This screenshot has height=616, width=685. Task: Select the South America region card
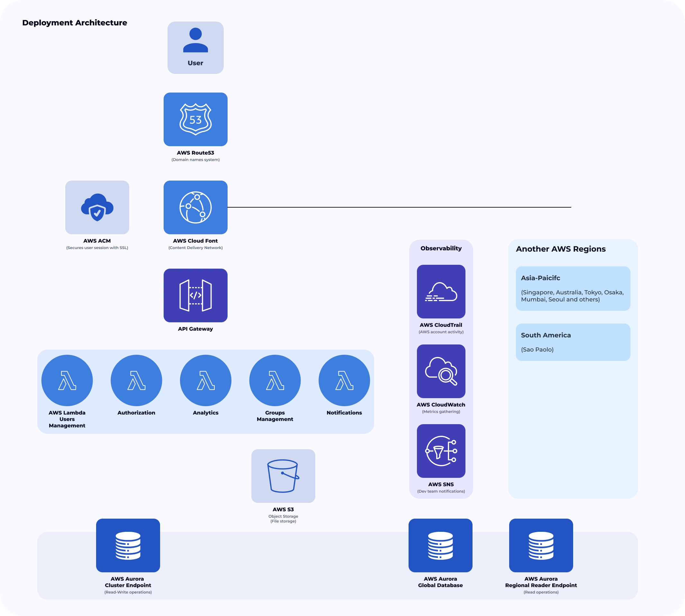coord(573,342)
